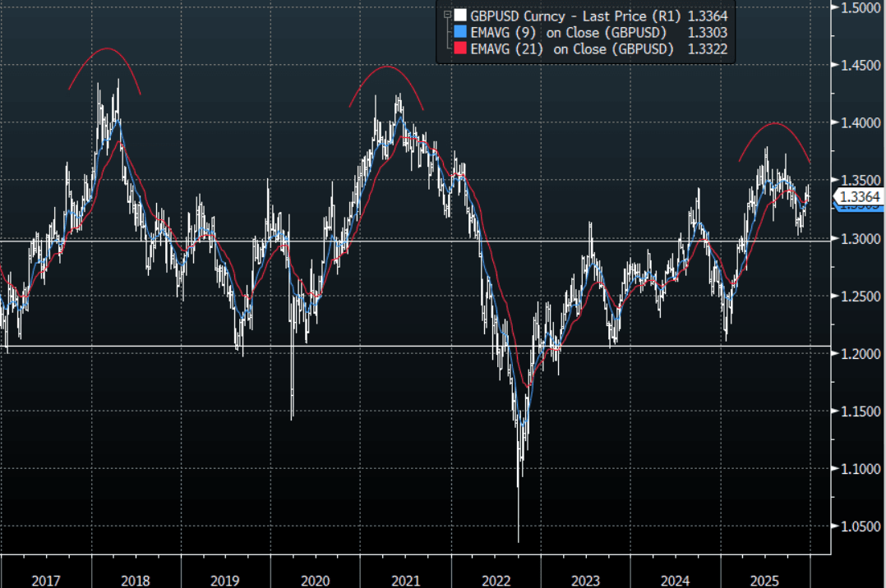Click the 1.1500 price axis label
Screen dimensions: 886x588
[861, 411]
